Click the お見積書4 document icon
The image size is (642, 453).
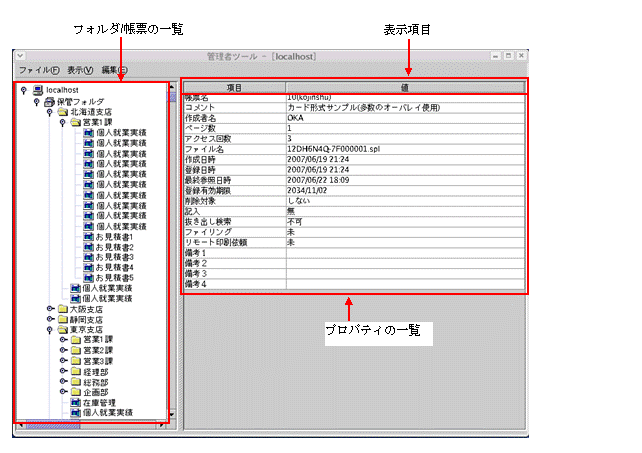click(x=88, y=267)
